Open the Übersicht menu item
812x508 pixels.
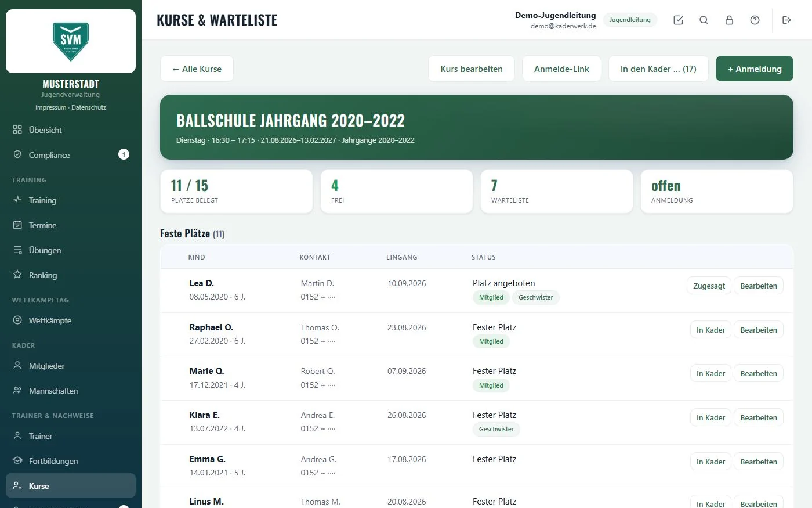point(71,130)
